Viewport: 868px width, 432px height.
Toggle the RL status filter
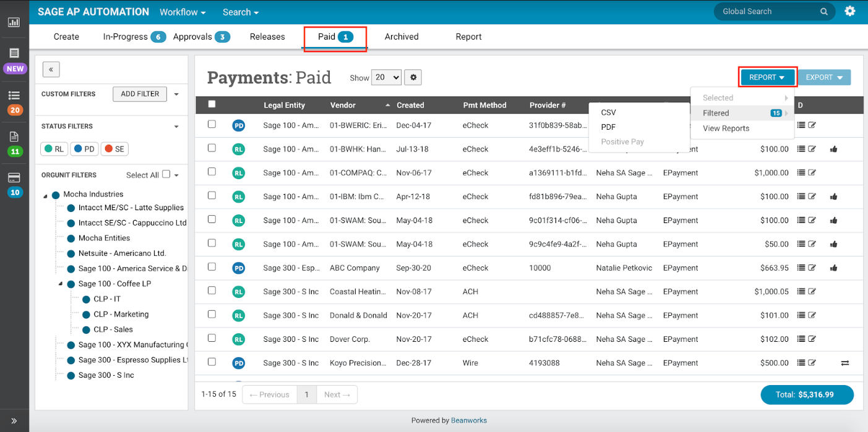coord(54,149)
